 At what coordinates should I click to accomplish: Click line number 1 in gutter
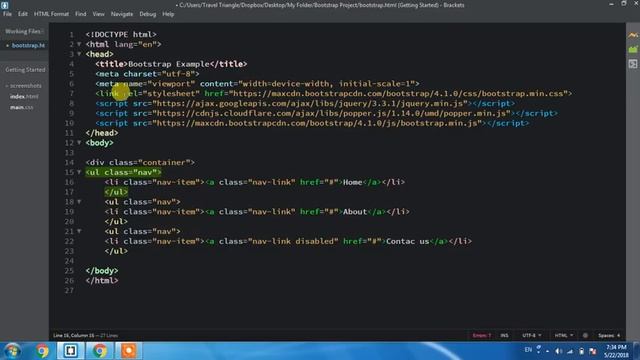[x=71, y=34]
